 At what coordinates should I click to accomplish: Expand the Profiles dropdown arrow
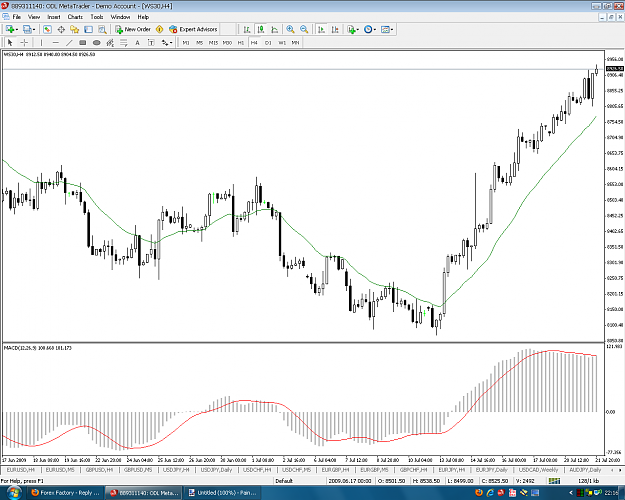[x=34, y=30]
